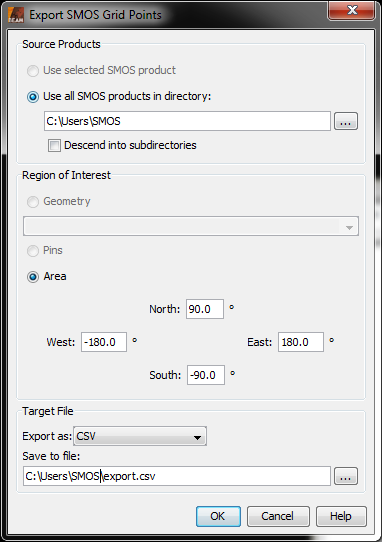Screen dimensions: 382x542
Task: Open the geometry selection dropdown
Action: [x=191, y=226]
